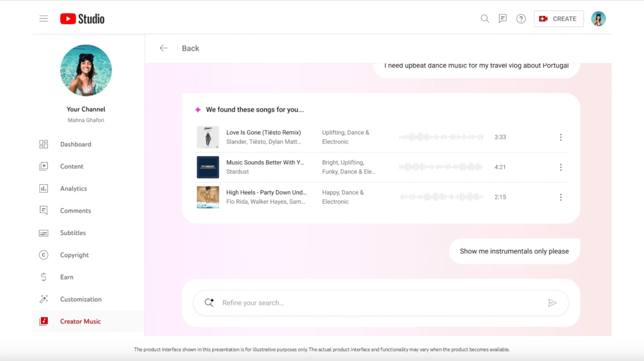Click the back arrow icon
This screenshot has width=644, height=361.
[x=163, y=48]
